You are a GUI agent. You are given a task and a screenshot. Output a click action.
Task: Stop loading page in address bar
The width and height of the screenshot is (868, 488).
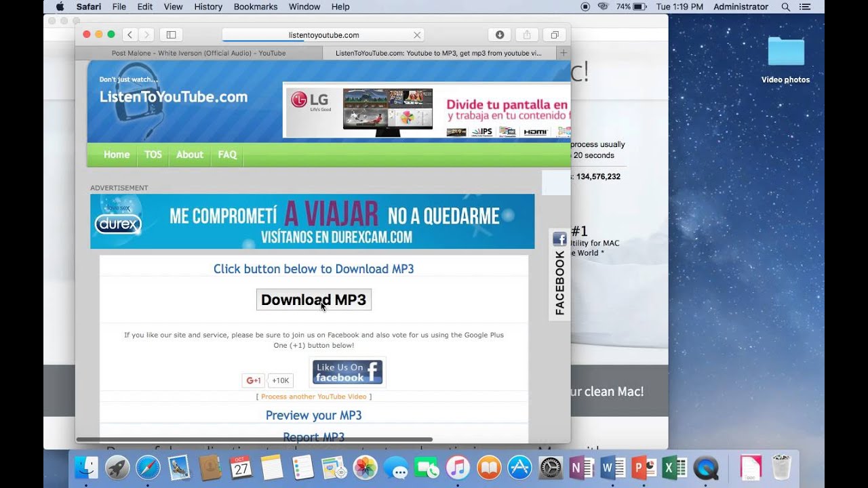[x=417, y=35]
